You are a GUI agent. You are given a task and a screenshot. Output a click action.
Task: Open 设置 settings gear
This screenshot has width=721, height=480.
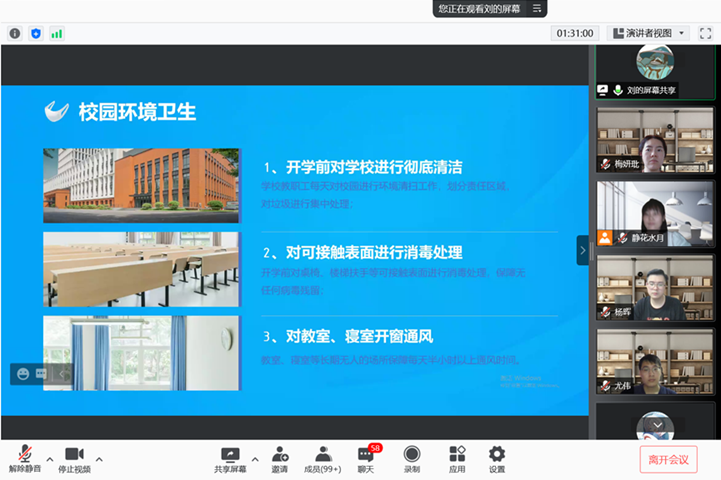coord(497,459)
